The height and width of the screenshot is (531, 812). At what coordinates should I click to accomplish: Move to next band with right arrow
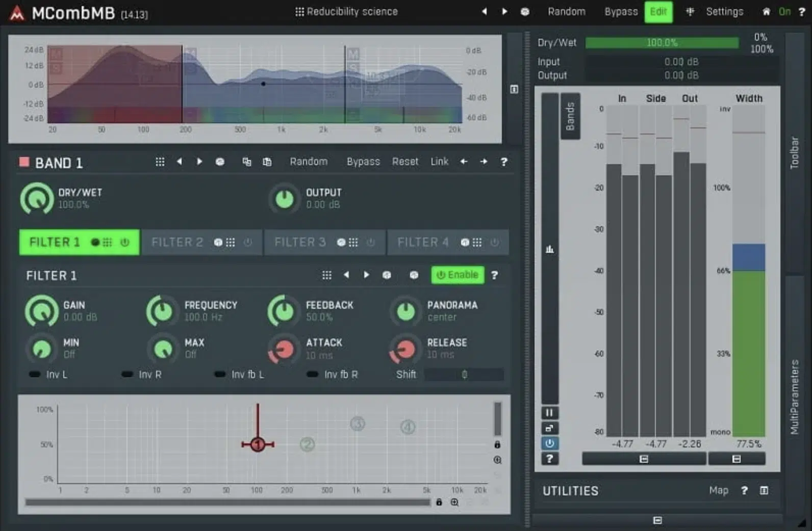pos(484,162)
